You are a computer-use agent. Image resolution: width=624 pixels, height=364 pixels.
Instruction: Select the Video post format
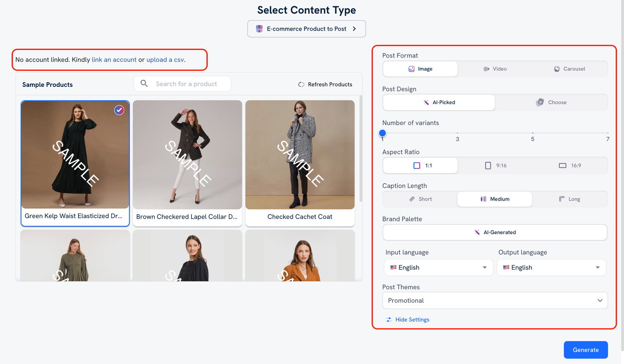click(x=495, y=69)
